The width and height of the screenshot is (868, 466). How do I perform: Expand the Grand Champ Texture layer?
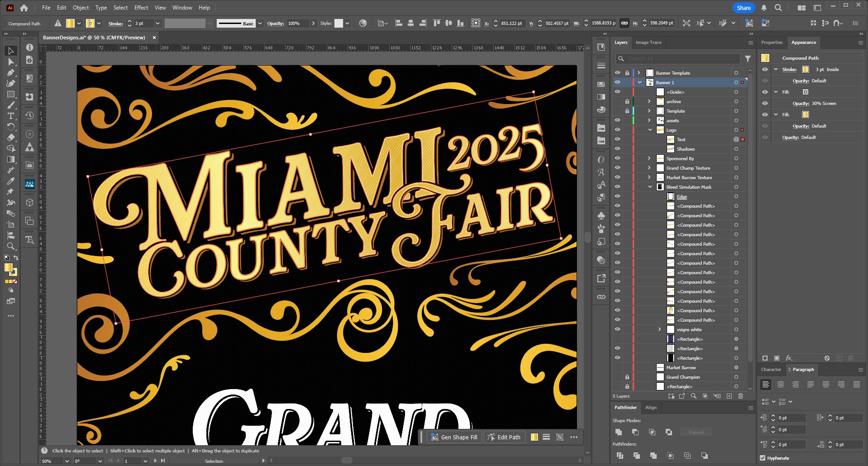649,168
